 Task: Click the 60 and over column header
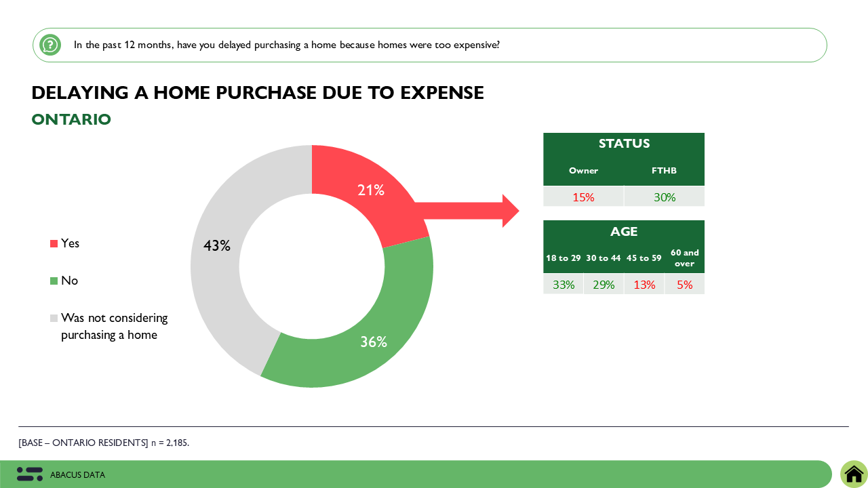[x=684, y=258]
